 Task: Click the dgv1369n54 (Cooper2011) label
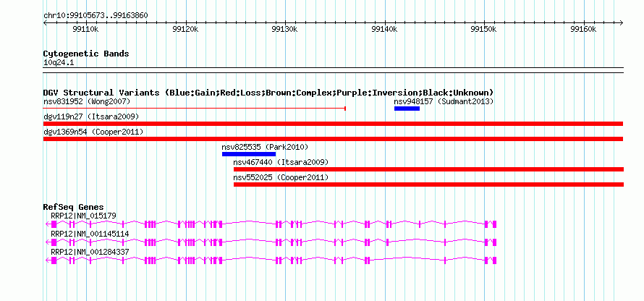coord(93,132)
